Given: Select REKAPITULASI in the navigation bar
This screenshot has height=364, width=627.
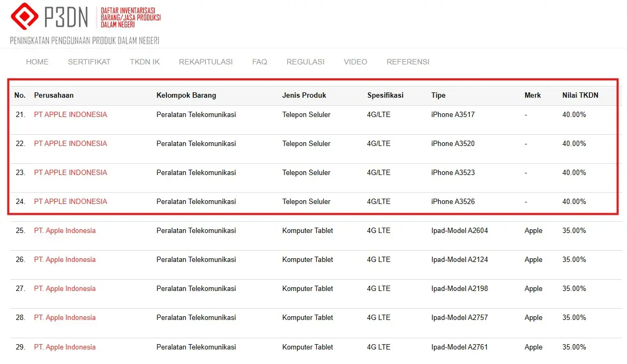Looking at the screenshot, I should click(x=206, y=62).
